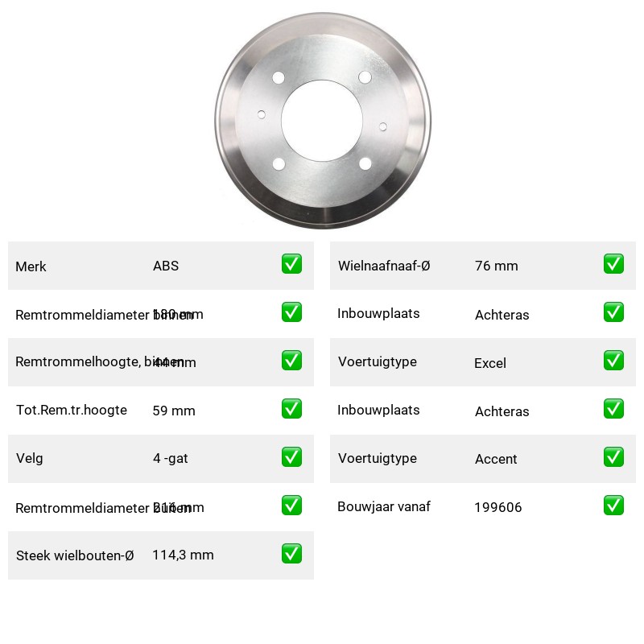The width and height of the screenshot is (644, 644).
Task: Click the green checkmark next to Merk ABS
Action: click(291, 264)
